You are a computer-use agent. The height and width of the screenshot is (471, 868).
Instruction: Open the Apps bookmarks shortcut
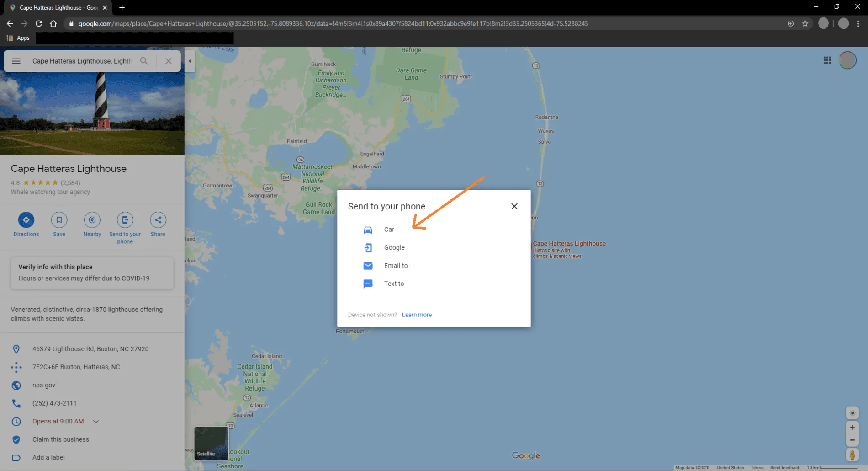[18, 38]
